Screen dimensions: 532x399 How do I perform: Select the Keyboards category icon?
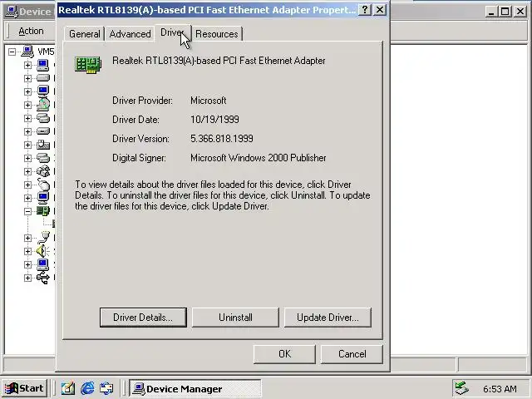[x=43, y=171]
